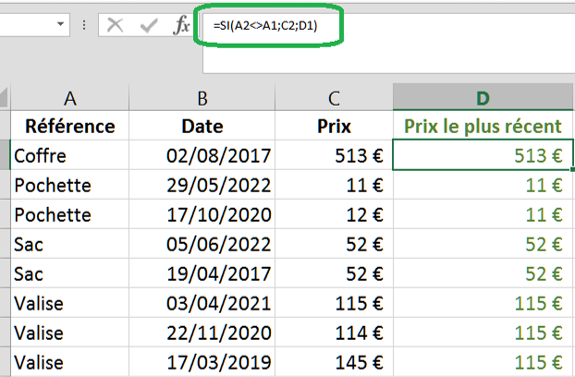The height and width of the screenshot is (377, 575).
Task: Select the date 19/04/2017 cell
Action: point(202,274)
